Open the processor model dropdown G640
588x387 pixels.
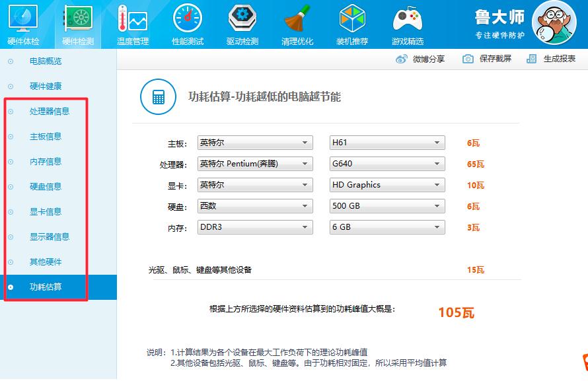(387, 164)
